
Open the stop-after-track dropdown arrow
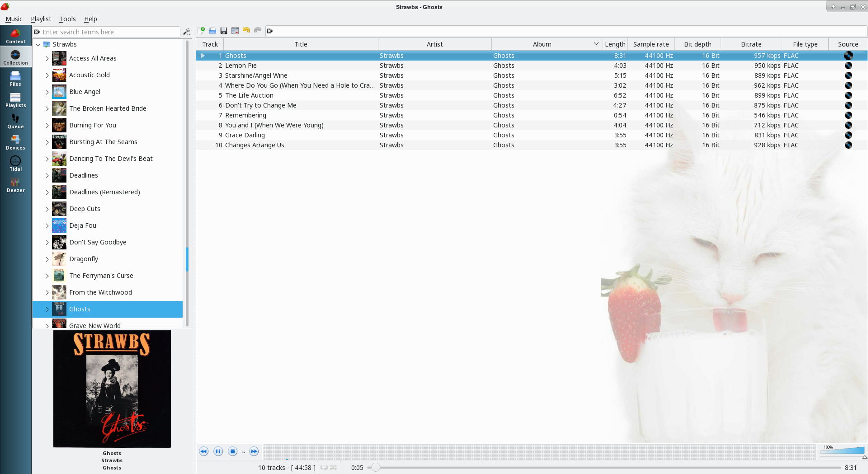pos(243,452)
